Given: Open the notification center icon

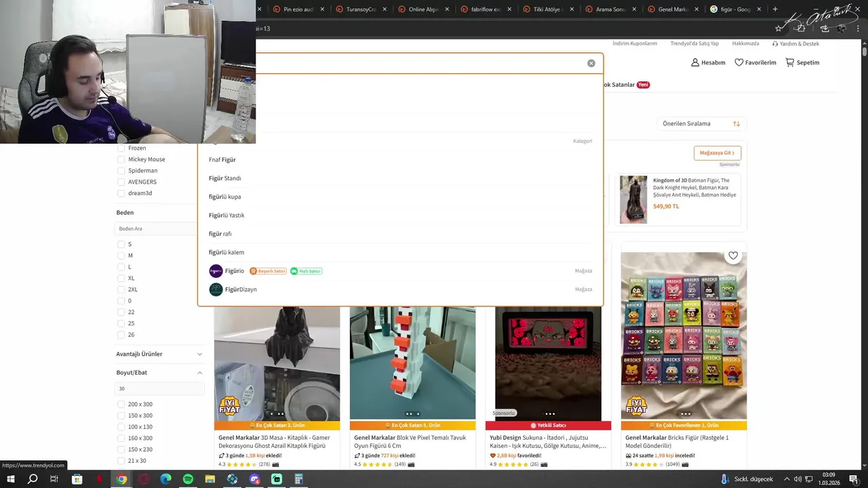Looking at the screenshot, I should (x=854, y=479).
